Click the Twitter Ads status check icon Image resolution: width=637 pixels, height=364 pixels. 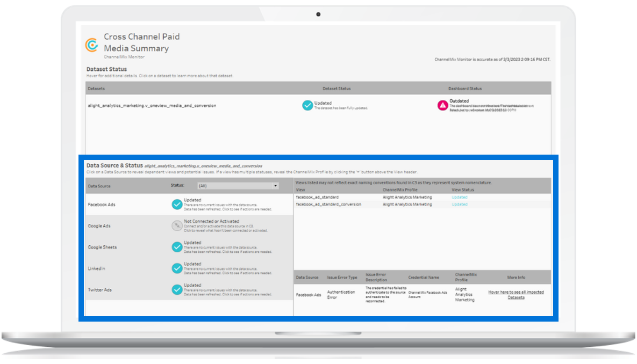tap(177, 290)
